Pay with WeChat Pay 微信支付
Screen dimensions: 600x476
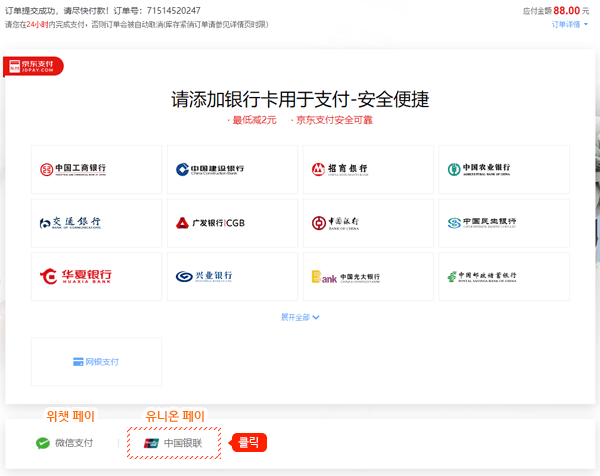65,443
